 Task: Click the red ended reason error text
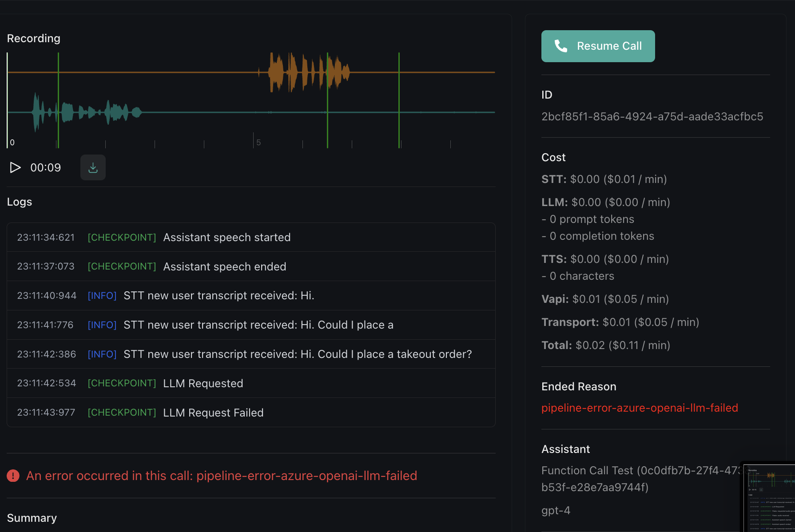[x=640, y=408]
